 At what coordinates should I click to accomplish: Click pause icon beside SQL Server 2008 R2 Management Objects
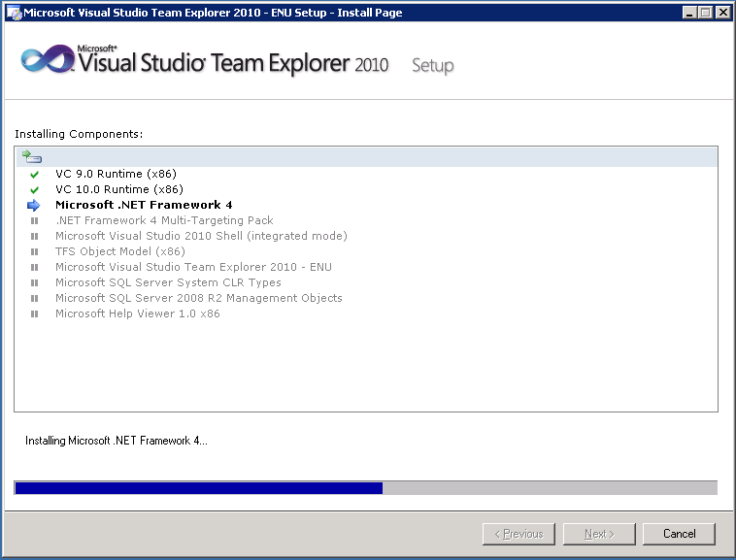[x=34, y=298]
